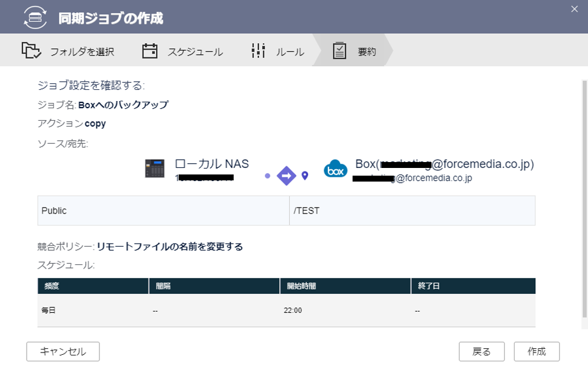Screen dimensions: 588x372
Task: Close the sync job creation dialog
Action: (573, 8)
